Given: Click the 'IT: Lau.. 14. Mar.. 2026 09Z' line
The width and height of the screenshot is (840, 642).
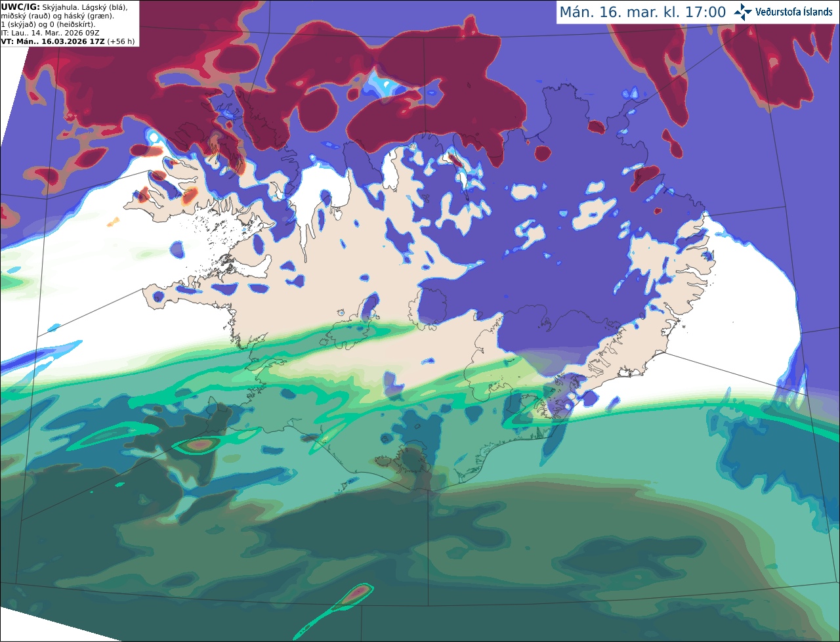Looking at the screenshot, I should [x=50, y=33].
